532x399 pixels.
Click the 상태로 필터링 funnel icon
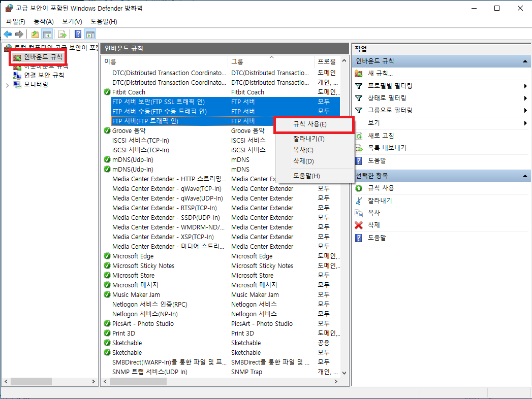[x=359, y=98]
